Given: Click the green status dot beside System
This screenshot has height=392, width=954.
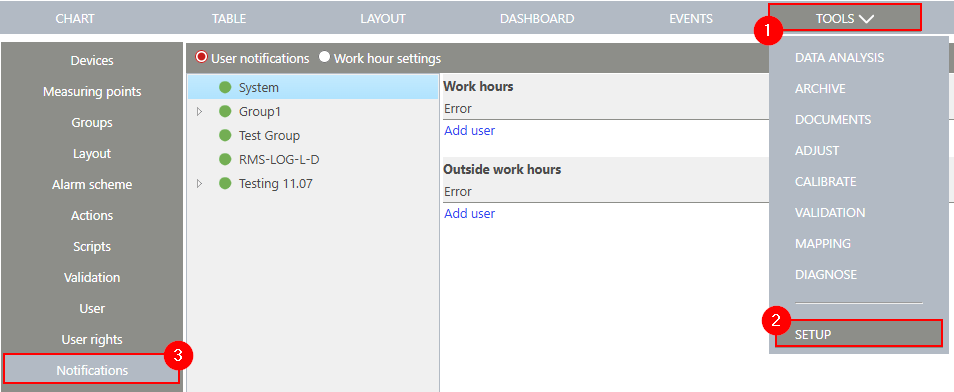Looking at the screenshot, I should (225, 88).
